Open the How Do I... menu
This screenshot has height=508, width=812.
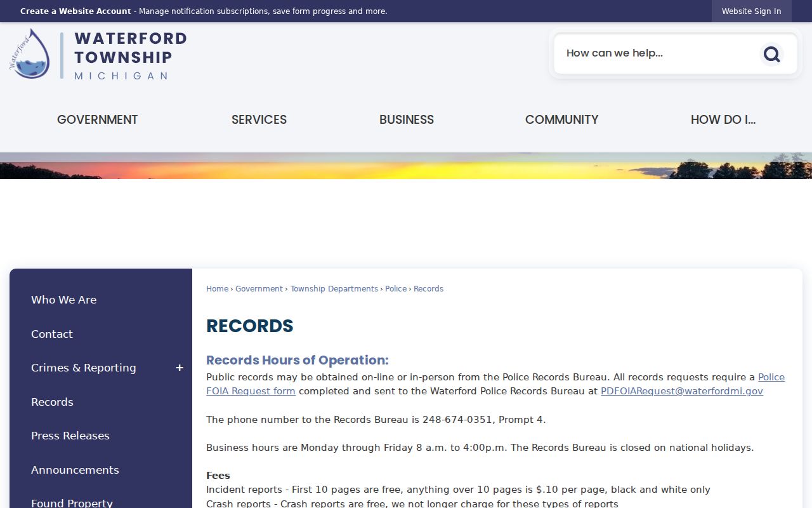[x=723, y=119]
